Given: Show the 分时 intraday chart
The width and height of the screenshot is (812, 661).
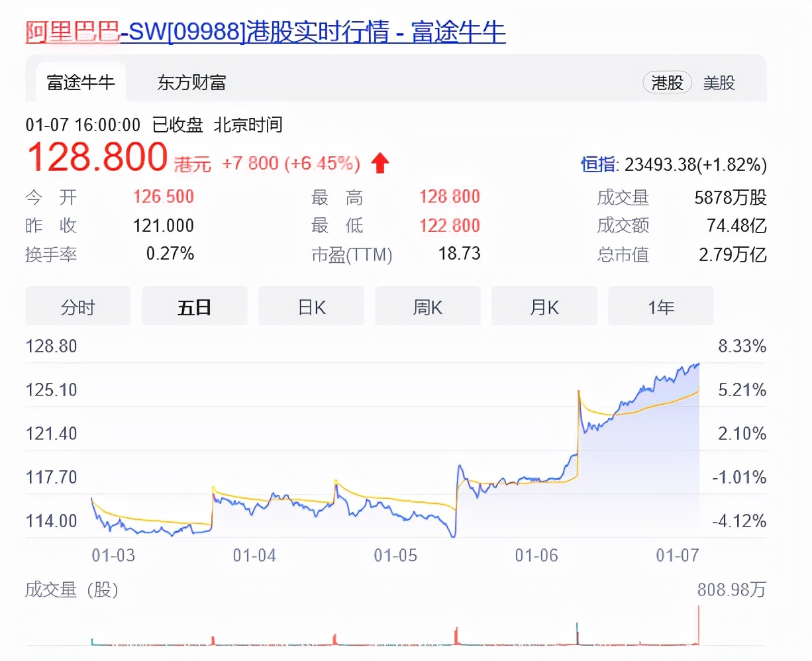Looking at the screenshot, I should 78,307.
